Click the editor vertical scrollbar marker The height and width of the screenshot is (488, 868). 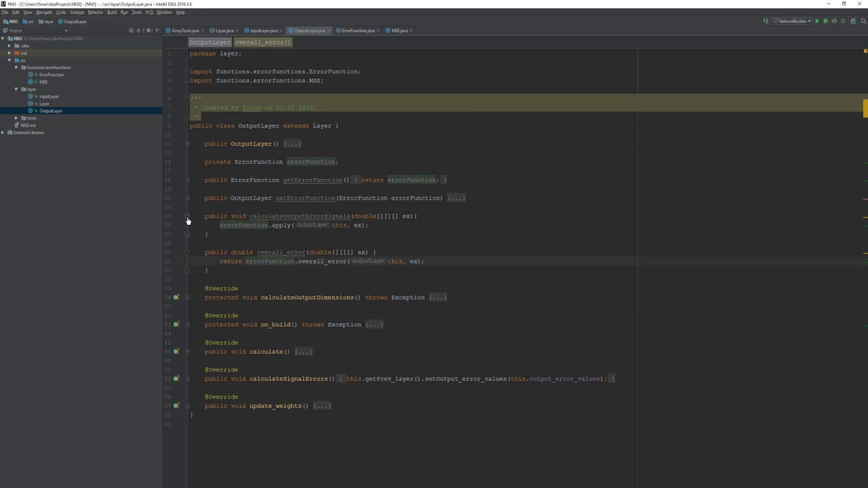[x=865, y=108]
